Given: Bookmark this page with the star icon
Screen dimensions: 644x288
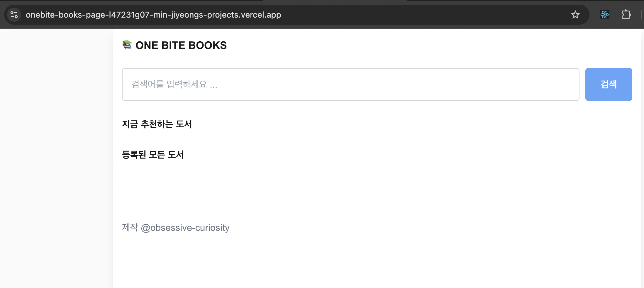Looking at the screenshot, I should [x=575, y=15].
